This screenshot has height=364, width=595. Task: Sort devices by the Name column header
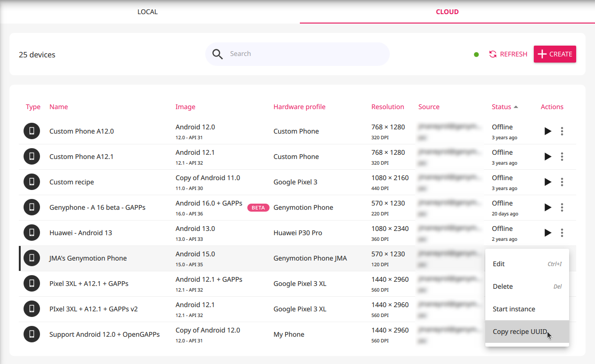tap(58, 107)
